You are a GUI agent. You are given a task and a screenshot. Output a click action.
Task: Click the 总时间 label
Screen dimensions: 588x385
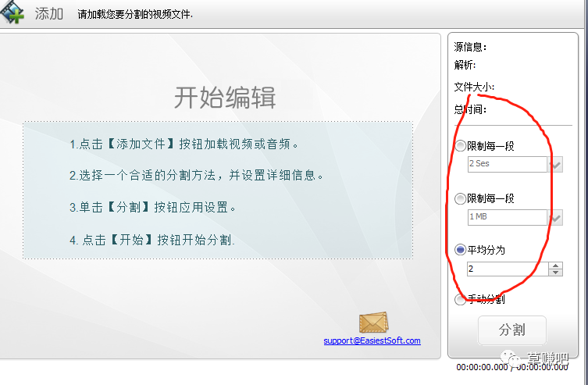470,109
